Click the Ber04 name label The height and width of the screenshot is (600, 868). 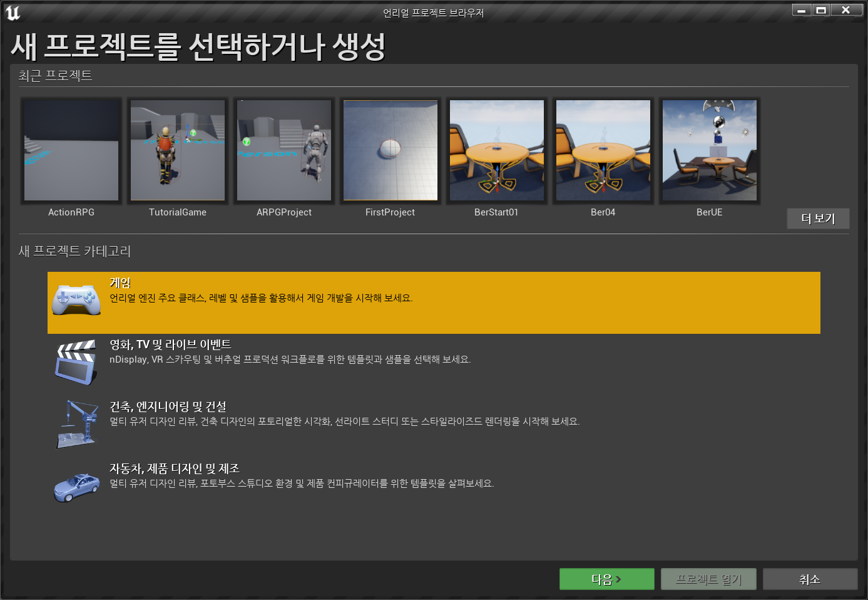pos(603,212)
